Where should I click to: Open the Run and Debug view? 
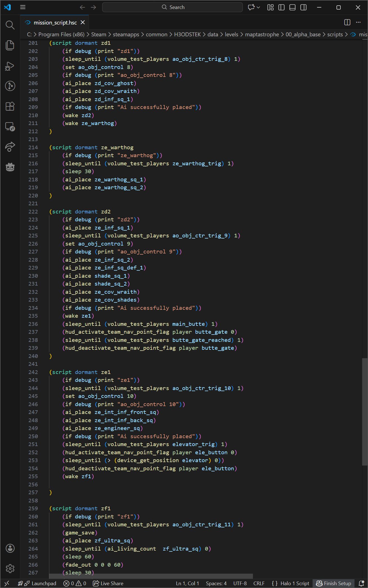coord(10,66)
